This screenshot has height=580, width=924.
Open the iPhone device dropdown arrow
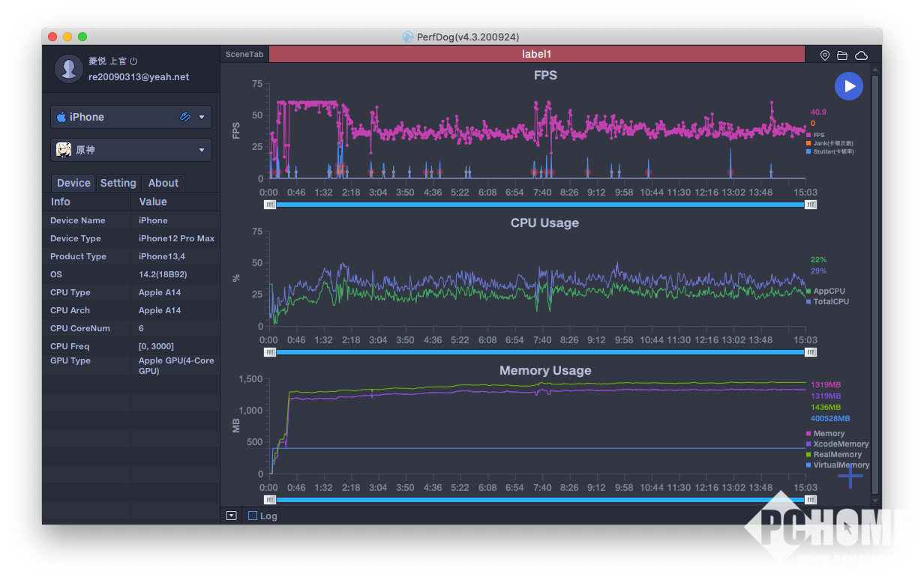[202, 118]
